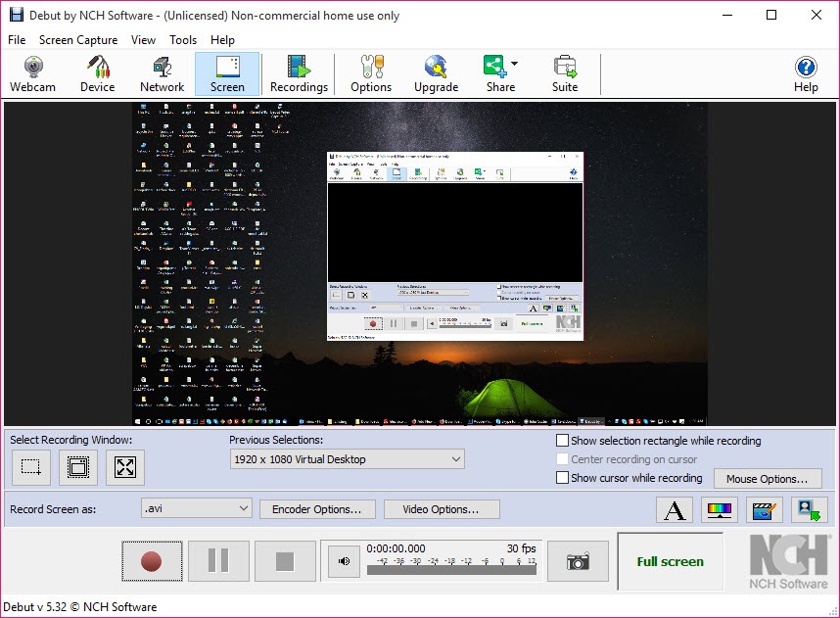Enable Show cursor while recording
The height and width of the screenshot is (618, 840).
(x=562, y=478)
